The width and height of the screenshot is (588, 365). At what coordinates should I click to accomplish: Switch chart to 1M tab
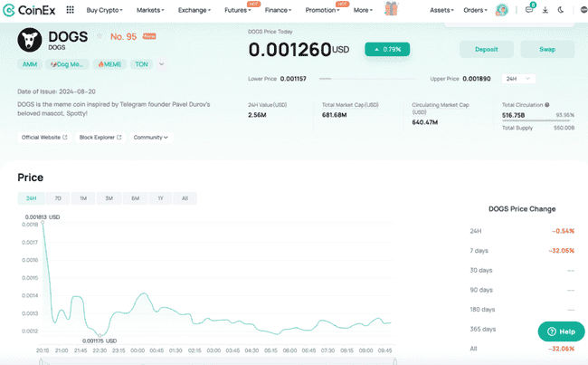[83, 198]
